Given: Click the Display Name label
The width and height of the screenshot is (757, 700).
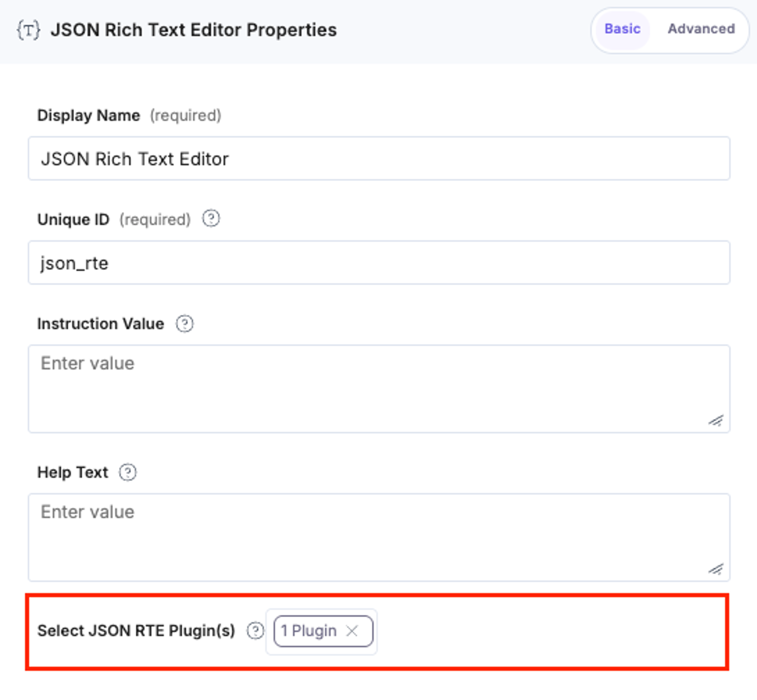Looking at the screenshot, I should click(x=89, y=116).
